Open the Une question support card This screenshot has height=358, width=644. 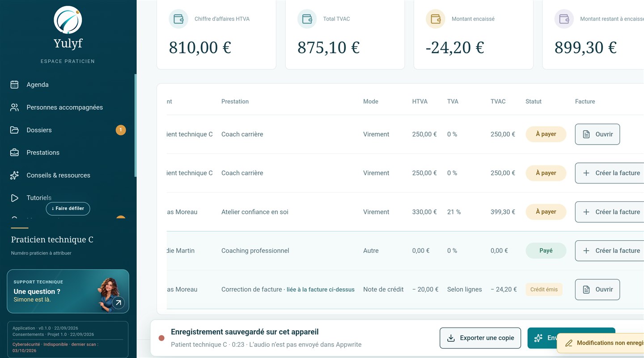tap(68, 291)
